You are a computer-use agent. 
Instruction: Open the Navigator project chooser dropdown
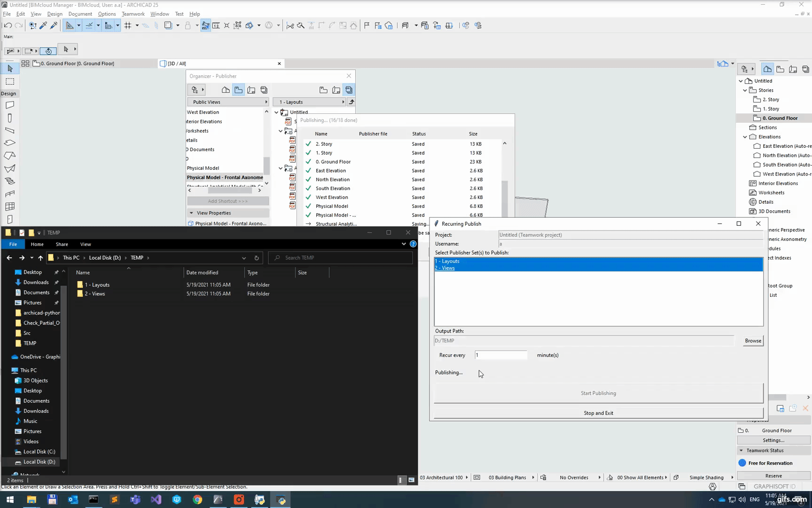pyautogui.click(x=746, y=69)
